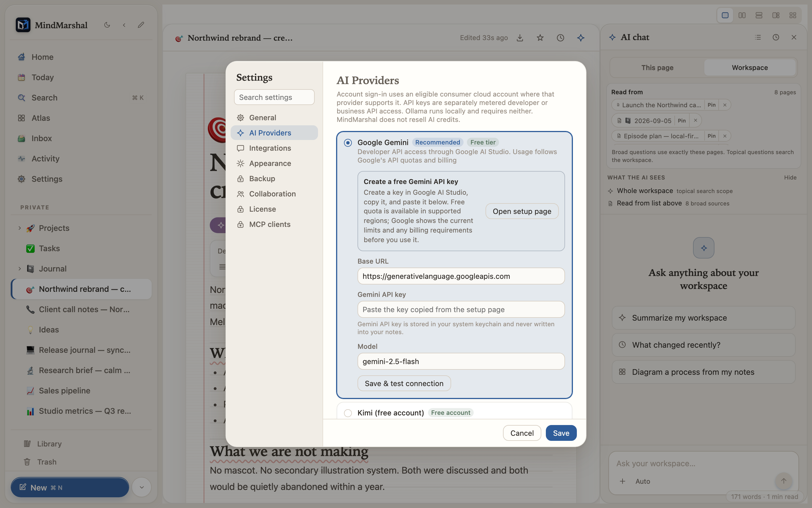Select stacked rows layout icon
This screenshot has width=812, height=508.
(x=759, y=16)
